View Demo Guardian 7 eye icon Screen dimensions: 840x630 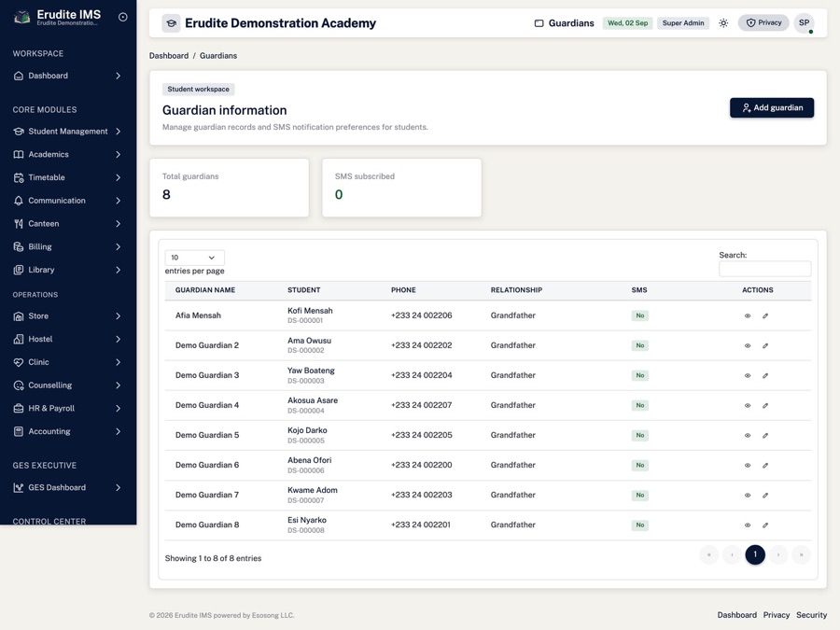(748, 496)
